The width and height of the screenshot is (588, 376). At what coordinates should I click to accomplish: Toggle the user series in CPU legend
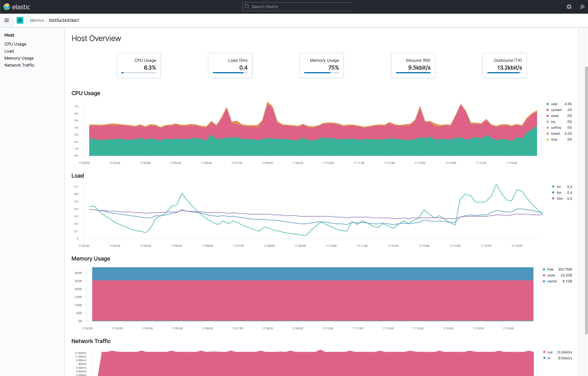[554, 104]
